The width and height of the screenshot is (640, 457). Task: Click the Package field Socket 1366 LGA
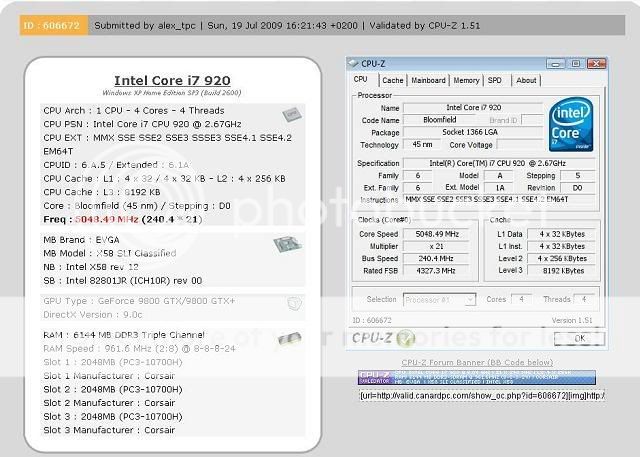coord(473,132)
